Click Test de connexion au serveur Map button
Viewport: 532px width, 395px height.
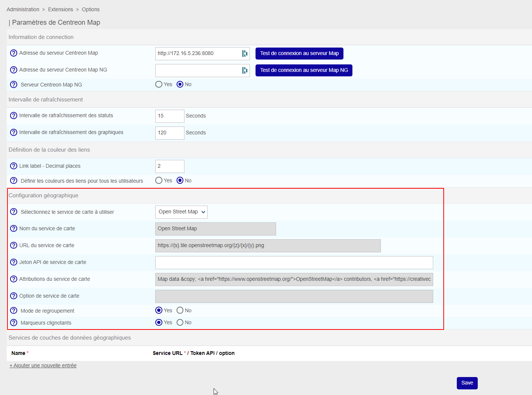(299, 54)
